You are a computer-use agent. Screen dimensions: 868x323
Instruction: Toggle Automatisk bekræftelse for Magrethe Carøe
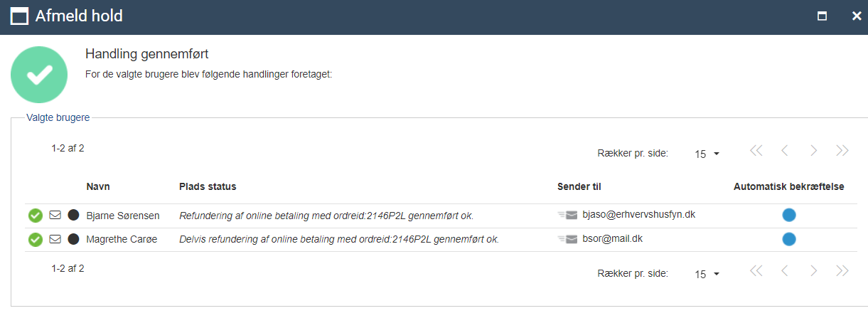[789, 239]
